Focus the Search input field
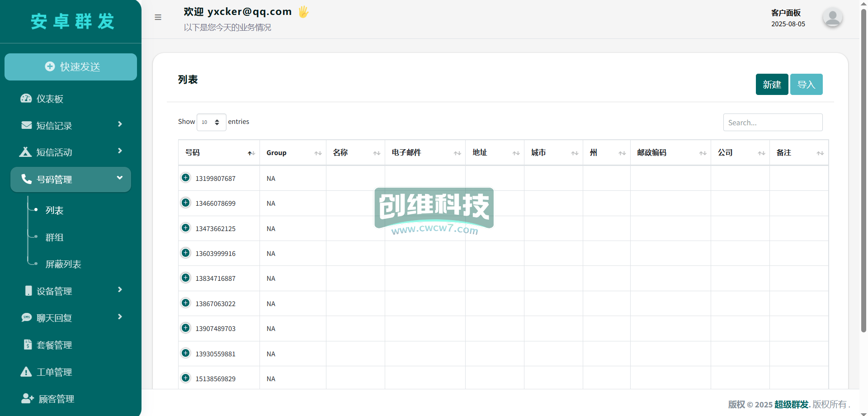This screenshot has height=416, width=868. click(x=773, y=123)
